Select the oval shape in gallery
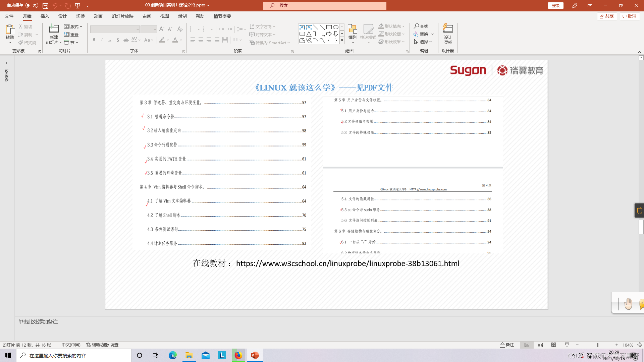Image resolution: width=644 pixels, height=362 pixels. [x=336, y=27]
